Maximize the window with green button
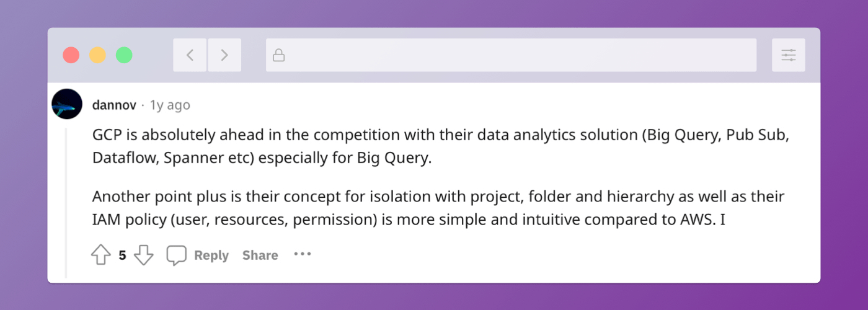 coord(125,55)
